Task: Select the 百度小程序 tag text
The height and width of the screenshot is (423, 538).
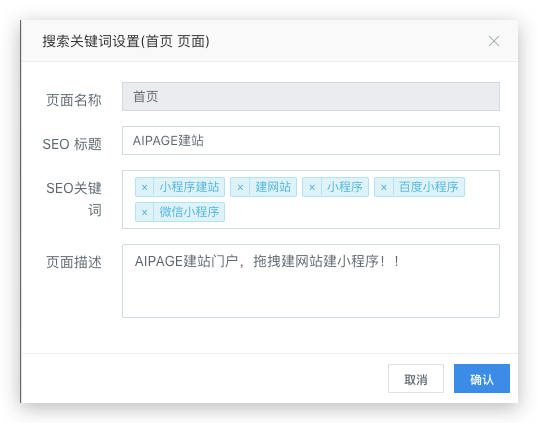Action: [429, 187]
